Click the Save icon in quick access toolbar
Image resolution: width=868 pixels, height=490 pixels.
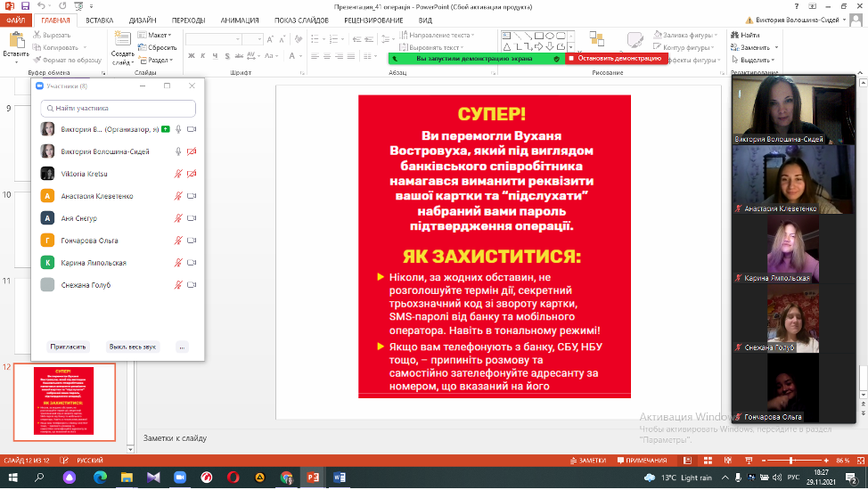24,6
